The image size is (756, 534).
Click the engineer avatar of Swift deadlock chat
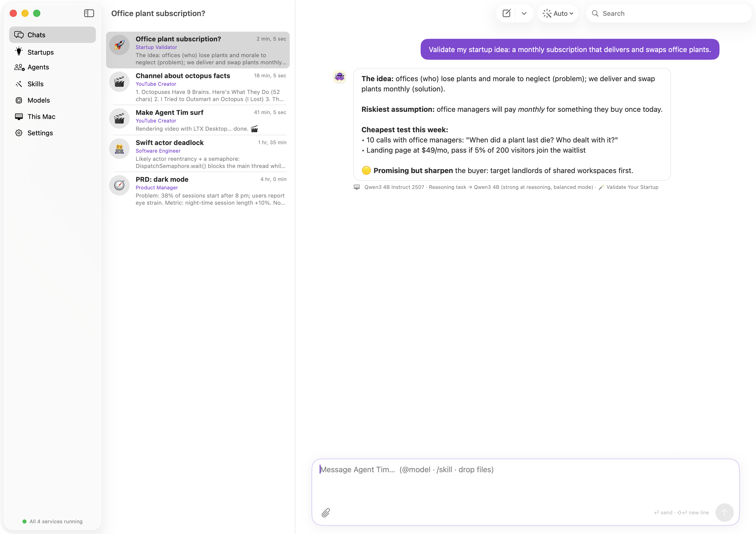point(119,149)
